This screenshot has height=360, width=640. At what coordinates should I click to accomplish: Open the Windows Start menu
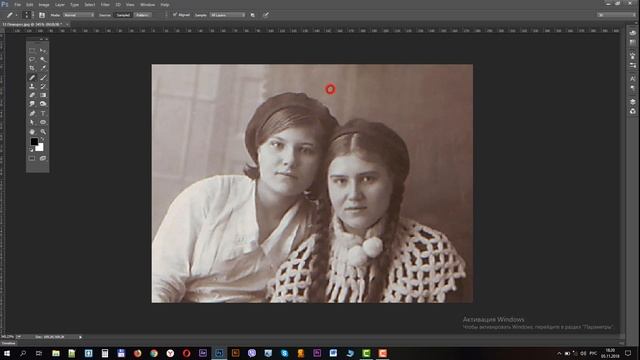pos(7,353)
